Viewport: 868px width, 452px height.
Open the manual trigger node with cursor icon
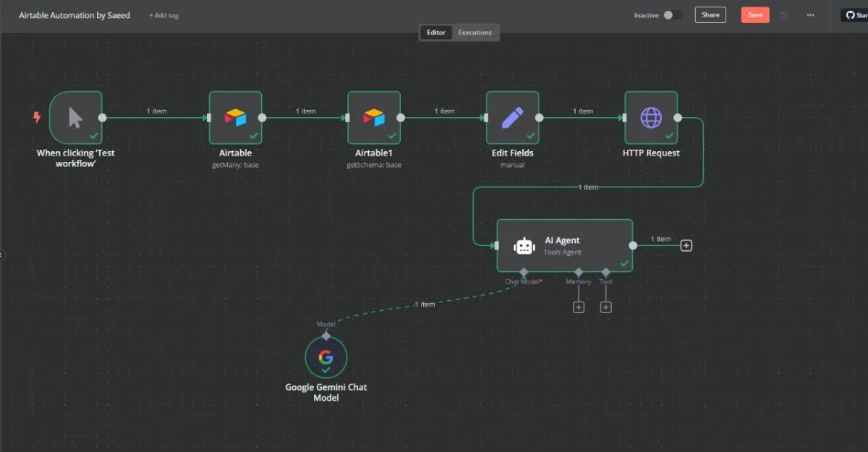point(76,117)
